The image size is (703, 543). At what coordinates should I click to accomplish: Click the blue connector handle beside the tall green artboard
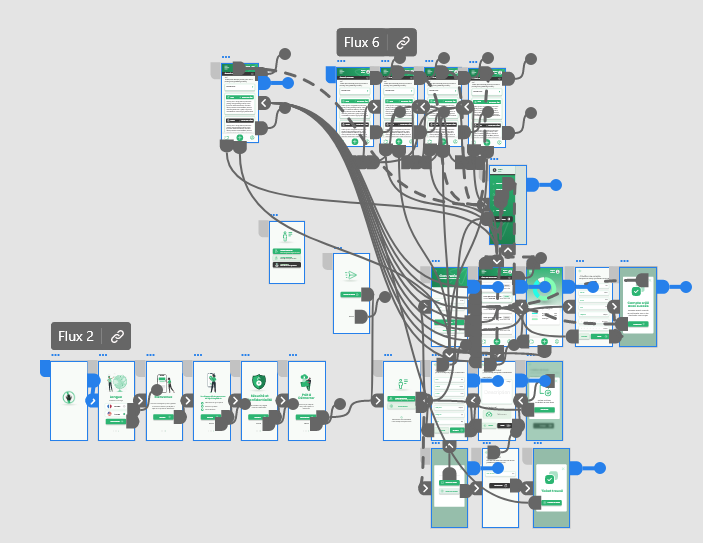point(555,185)
